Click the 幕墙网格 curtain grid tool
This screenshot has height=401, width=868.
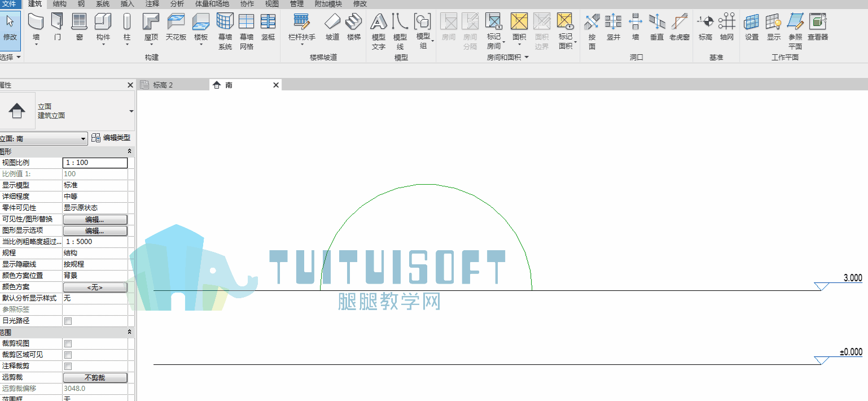click(246, 32)
